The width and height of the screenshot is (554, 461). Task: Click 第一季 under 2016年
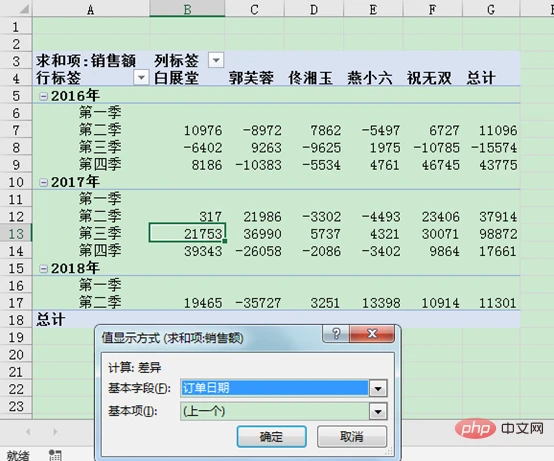[100, 113]
